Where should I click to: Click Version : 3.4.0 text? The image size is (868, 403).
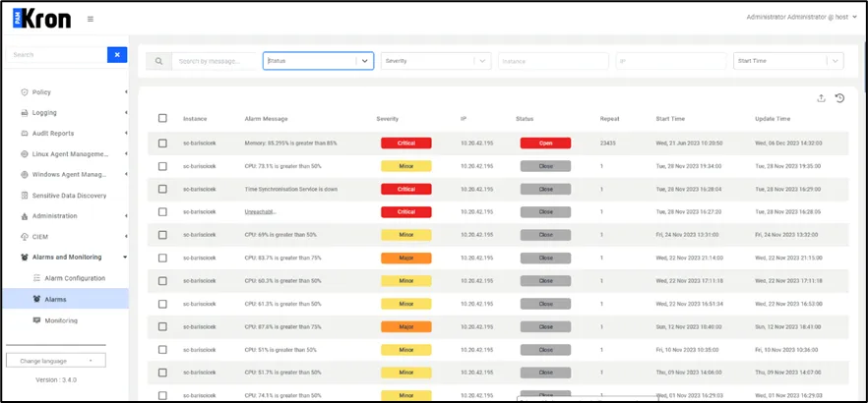coord(56,379)
